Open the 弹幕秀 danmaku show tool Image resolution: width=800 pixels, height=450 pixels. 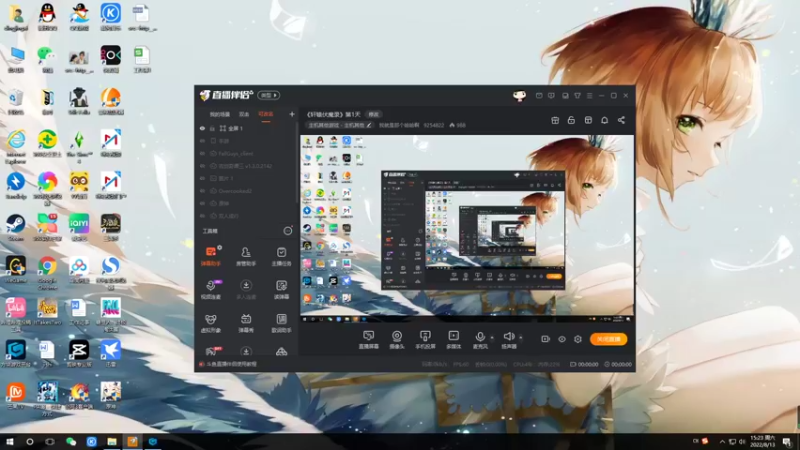(246, 323)
